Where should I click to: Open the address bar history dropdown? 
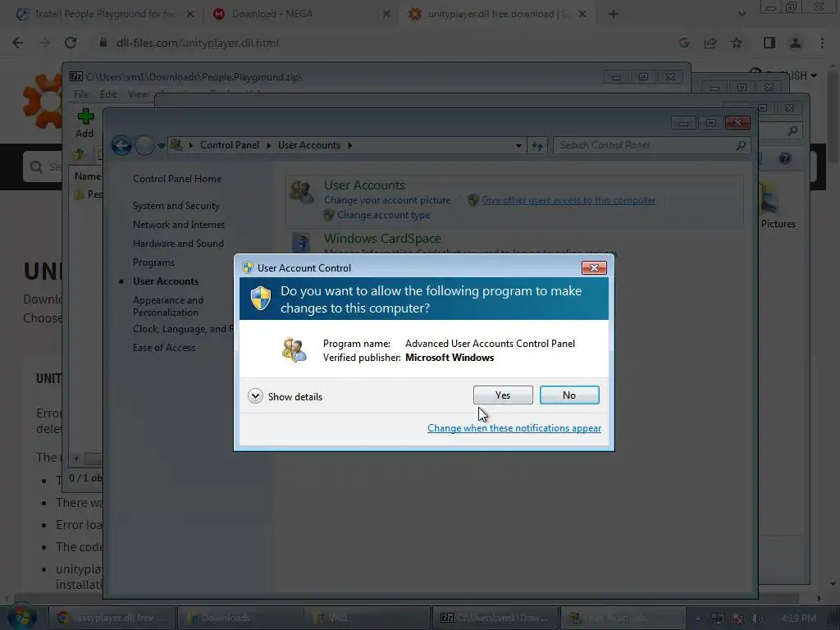click(x=518, y=146)
